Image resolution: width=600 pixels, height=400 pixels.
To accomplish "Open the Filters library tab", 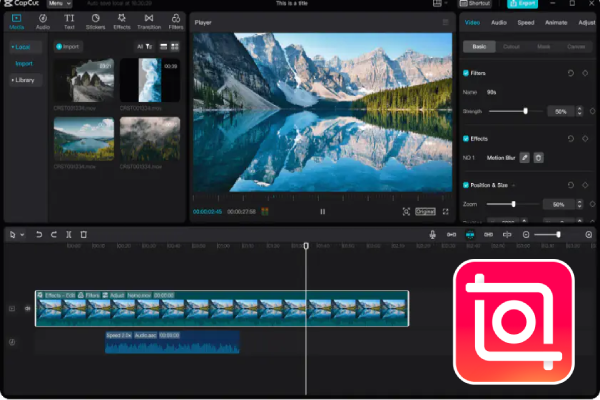I will [176, 22].
